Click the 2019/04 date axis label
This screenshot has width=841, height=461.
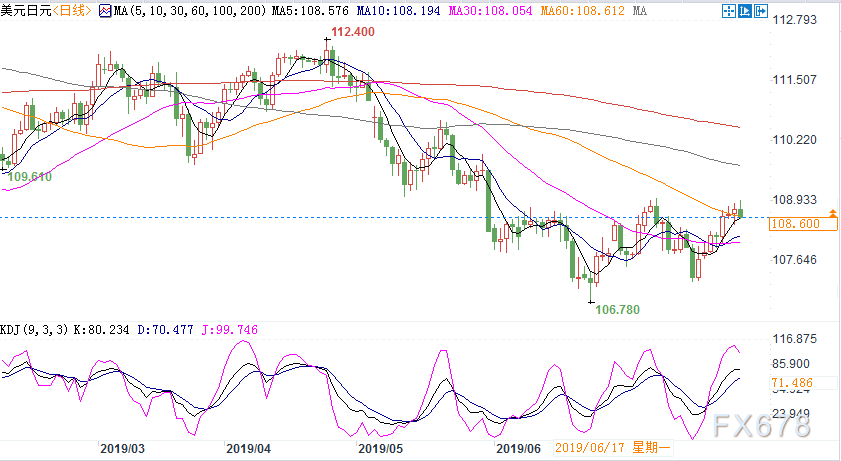point(248,449)
